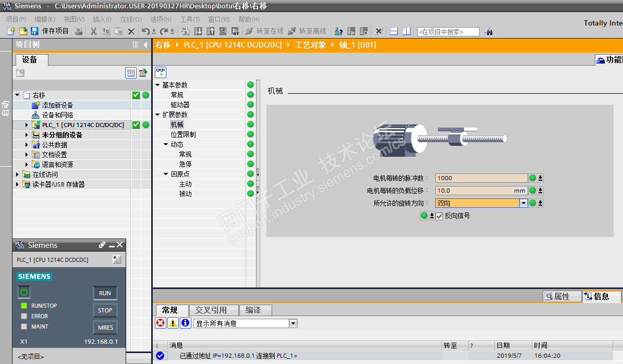Toggle the error messages filter icon
This screenshot has height=364, width=623.
click(x=161, y=323)
